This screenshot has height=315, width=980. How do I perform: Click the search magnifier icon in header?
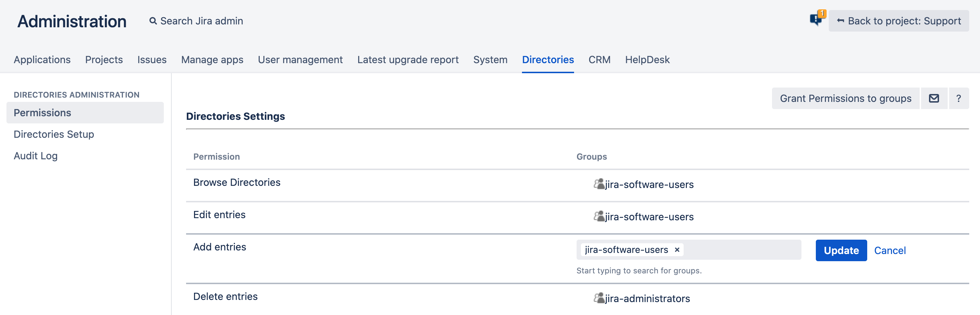[153, 21]
